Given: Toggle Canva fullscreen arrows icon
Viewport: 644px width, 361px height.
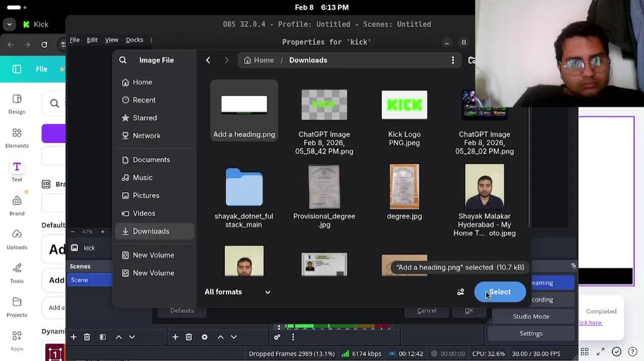Looking at the screenshot, I should point(600,351).
